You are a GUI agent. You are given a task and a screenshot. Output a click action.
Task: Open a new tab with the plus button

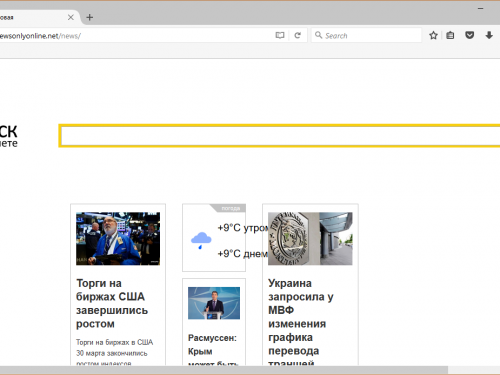click(x=90, y=17)
